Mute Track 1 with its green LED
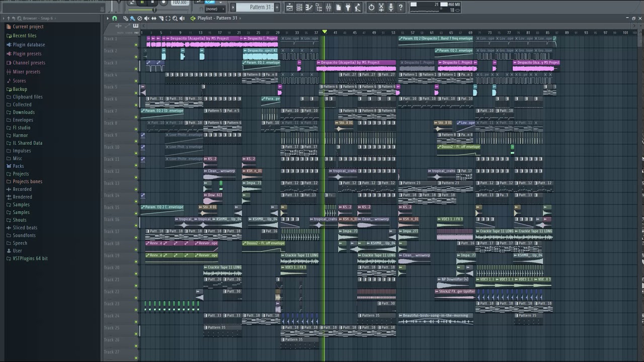 point(136,45)
